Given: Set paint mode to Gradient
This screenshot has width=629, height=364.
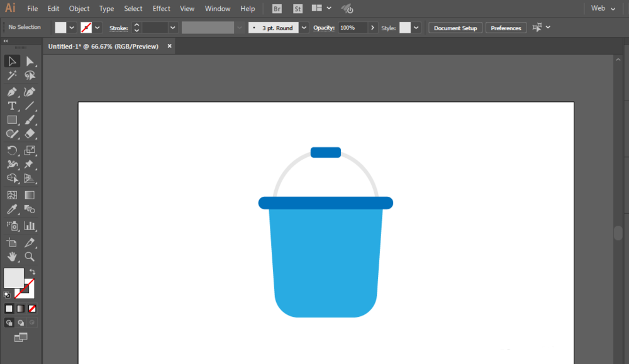Looking at the screenshot, I should (x=21, y=309).
